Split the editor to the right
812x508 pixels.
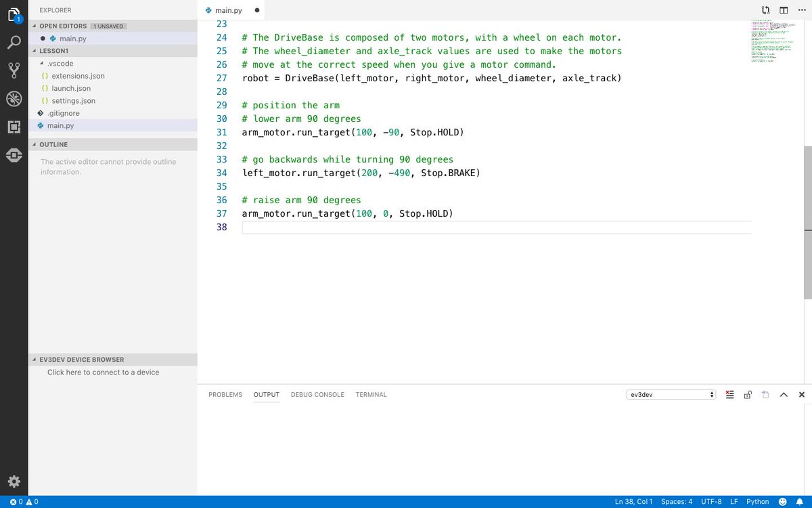click(784, 10)
